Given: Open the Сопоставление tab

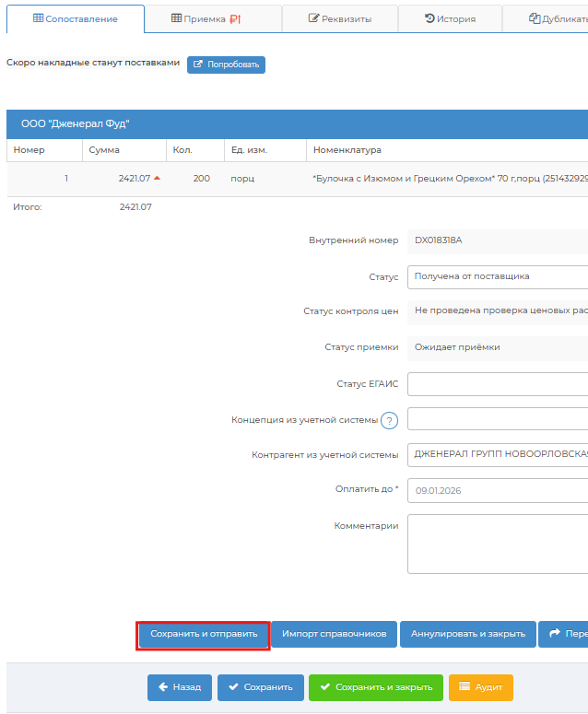Looking at the screenshot, I should [76, 18].
